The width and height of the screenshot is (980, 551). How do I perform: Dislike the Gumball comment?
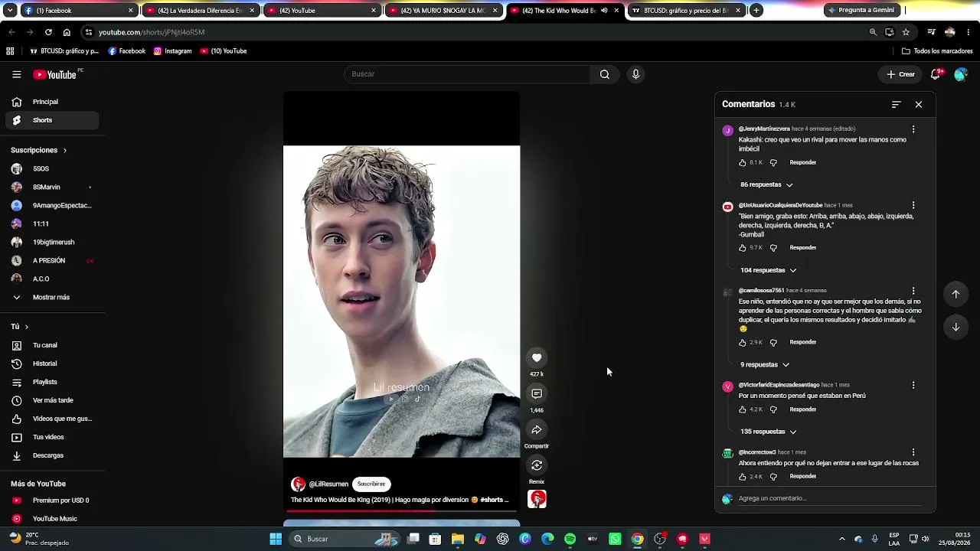pyautogui.click(x=773, y=248)
